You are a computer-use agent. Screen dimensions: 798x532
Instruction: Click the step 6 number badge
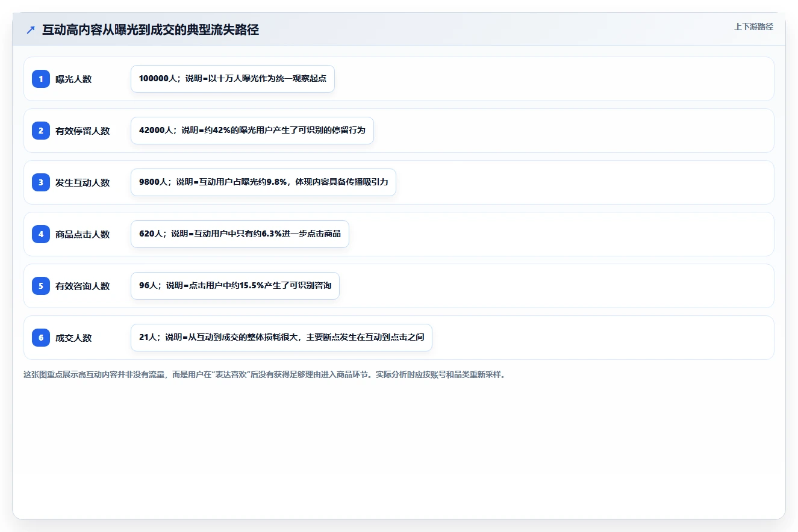[41, 338]
